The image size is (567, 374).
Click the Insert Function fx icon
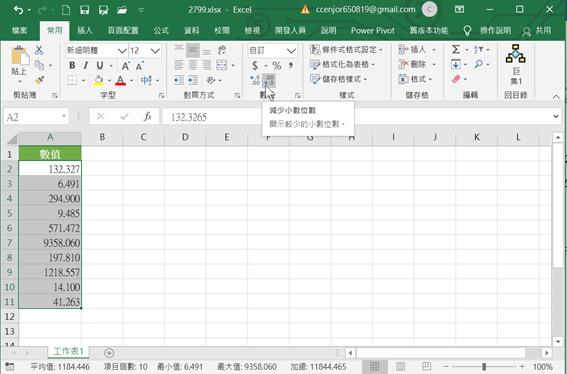(x=148, y=116)
